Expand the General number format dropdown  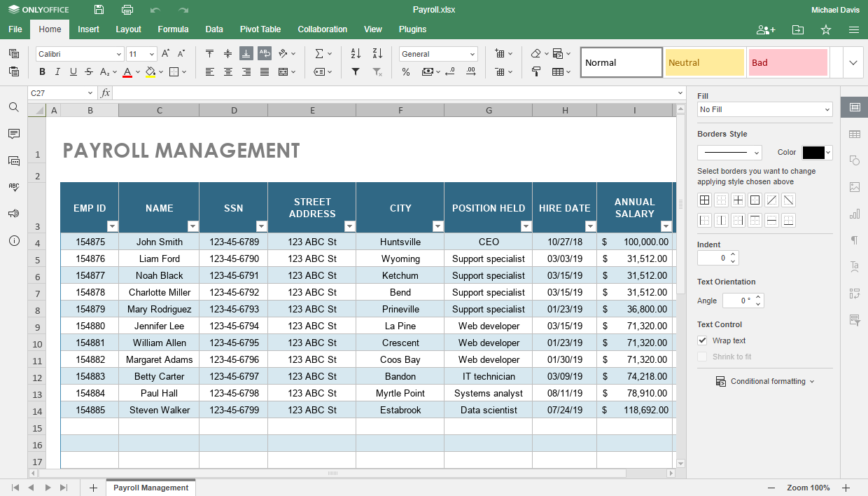[438, 54]
